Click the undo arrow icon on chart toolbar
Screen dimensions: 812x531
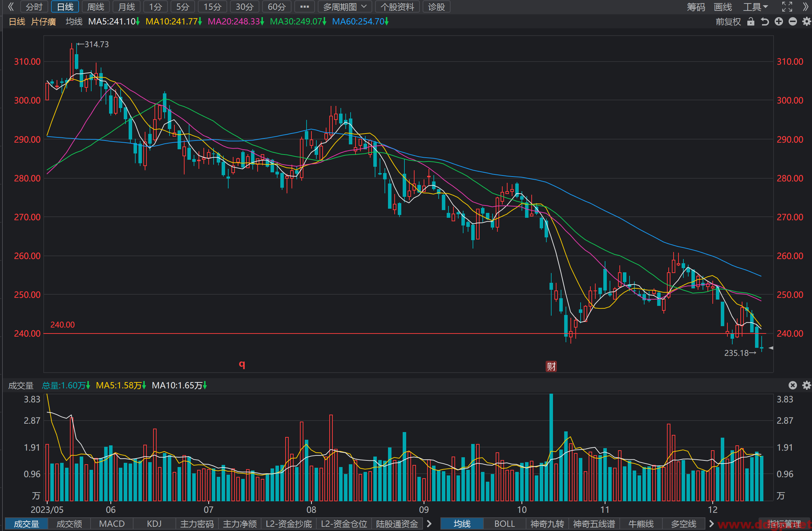[765, 22]
